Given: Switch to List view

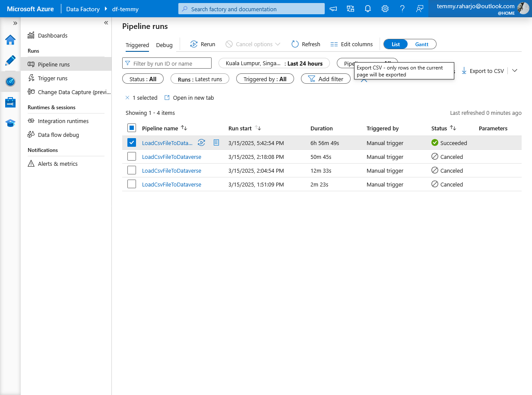Looking at the screenshot, I should pyautogui.click(x=396, y=44).
